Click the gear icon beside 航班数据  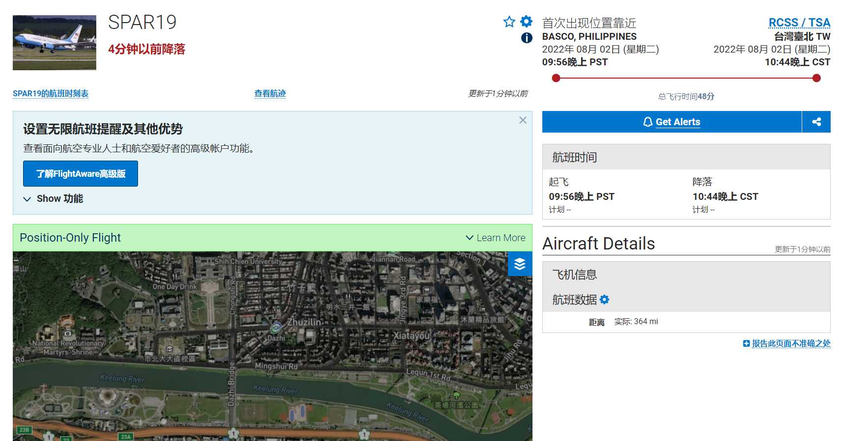pyautogui.click(x=605, y=300)
